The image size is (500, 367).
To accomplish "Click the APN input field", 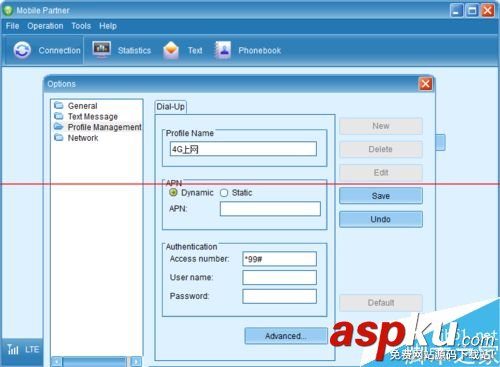I will coord(270,209).
